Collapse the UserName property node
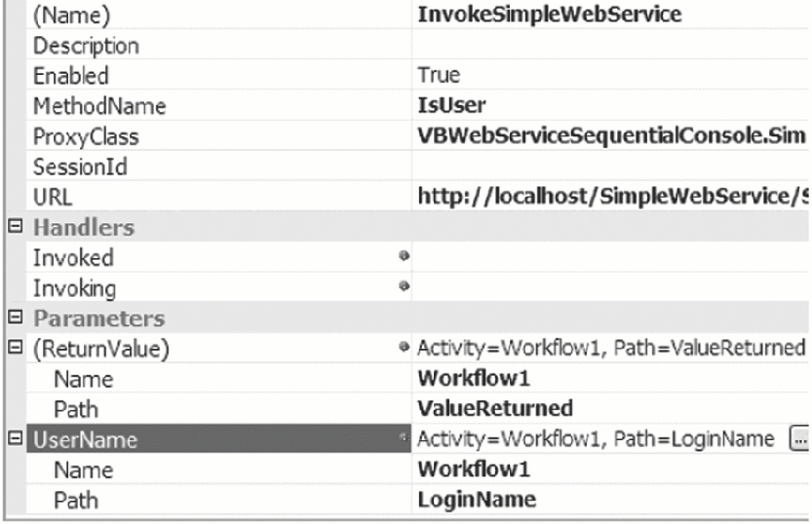This screenshot has height=524, width=812. pyautogui.click(x=14, y=439)
